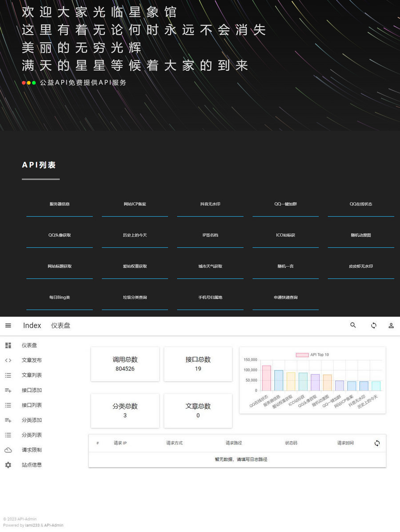Open 站点信息 via the gear icon
Image resolution: width=400 pixels, height=532 pixels.
point(8,465)
